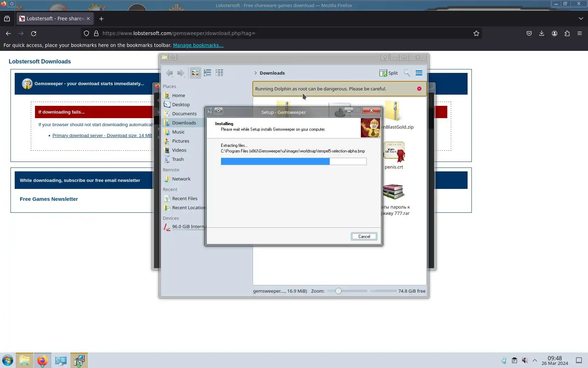This screenshot has height=368, width=588.
Task: Open Manage bookmarks link in Firefox
Action: 198,45
